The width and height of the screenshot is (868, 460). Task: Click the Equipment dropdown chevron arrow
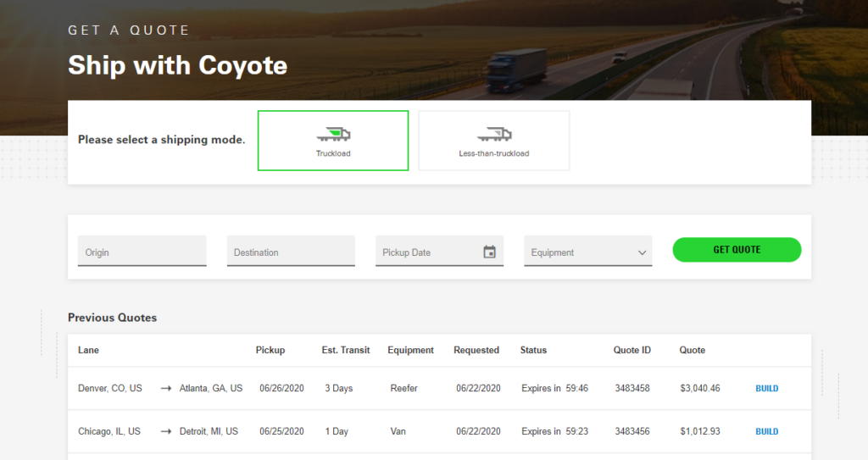click(643, 252)
